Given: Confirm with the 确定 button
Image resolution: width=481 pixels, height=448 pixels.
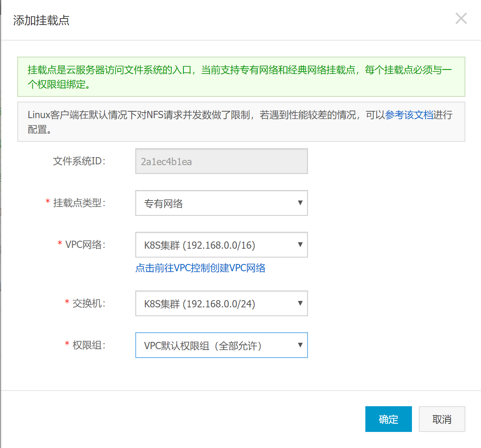Looking at the screenshot, I should (388, 419).
